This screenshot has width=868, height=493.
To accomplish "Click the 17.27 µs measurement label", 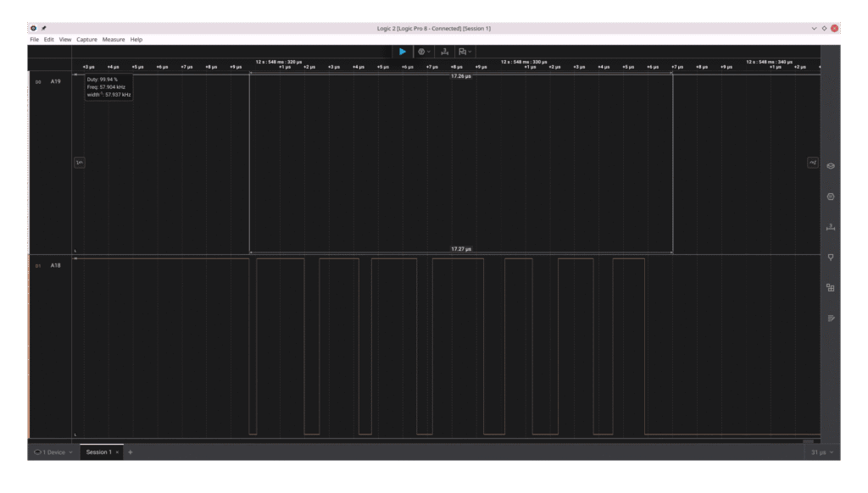I will tap(460, 249).
